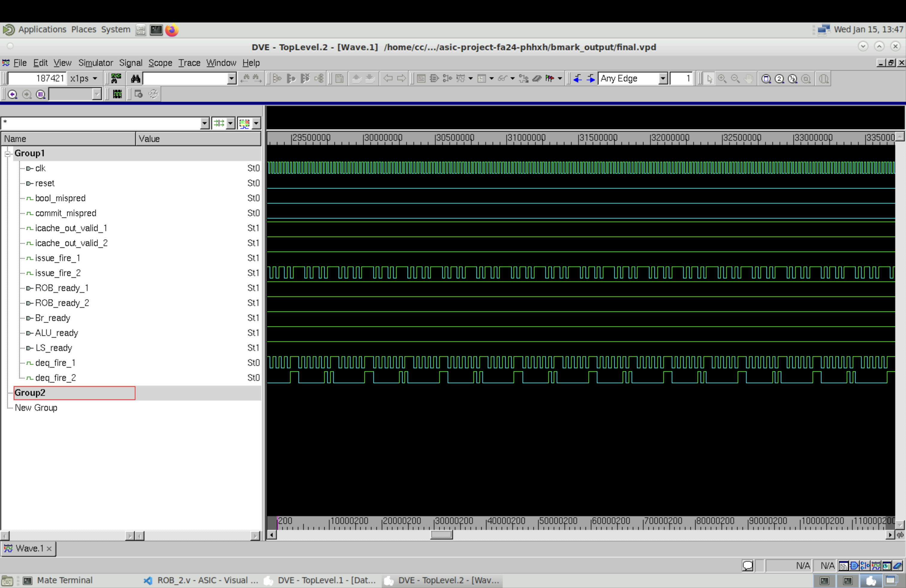The height and width of the screenshot is (588, 906).
Task: Select the arrow pointer cursor tool
Action: coord(709,79)
